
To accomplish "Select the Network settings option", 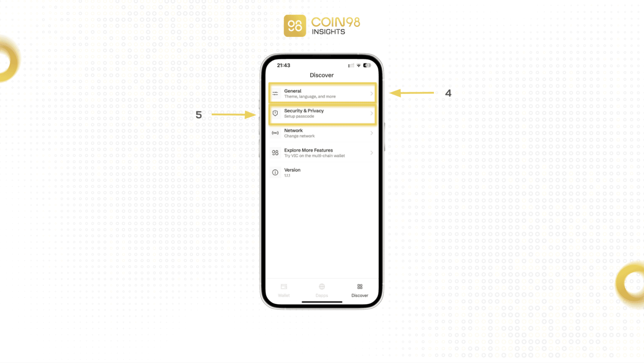I will [322, 133].
